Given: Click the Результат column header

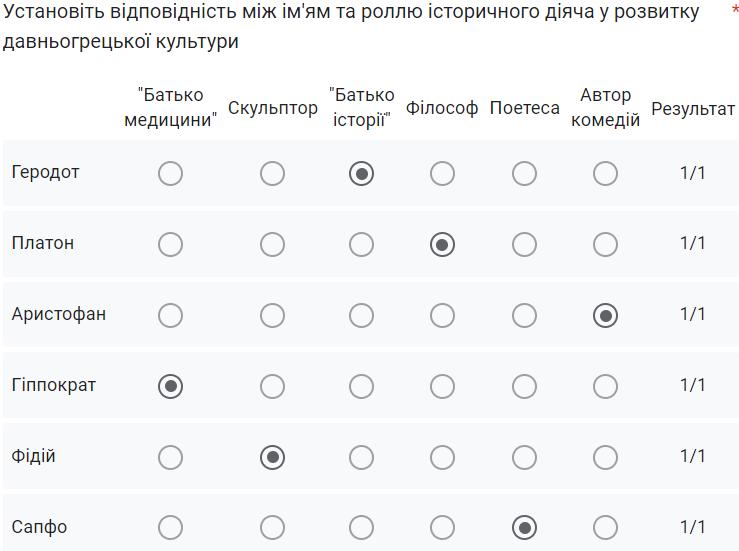Looking at the screenshot, I should (x=692, y=108).
